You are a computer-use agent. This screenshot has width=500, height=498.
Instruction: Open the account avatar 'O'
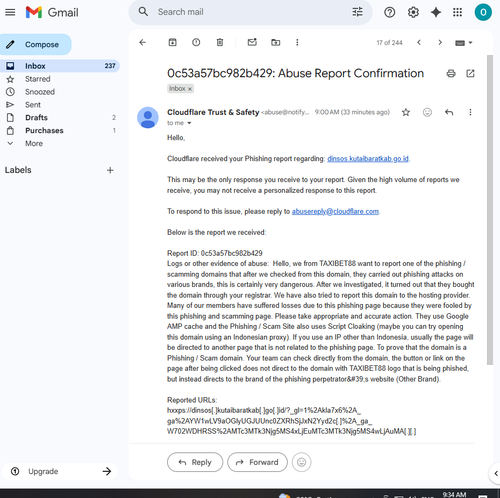coord(483,12)
